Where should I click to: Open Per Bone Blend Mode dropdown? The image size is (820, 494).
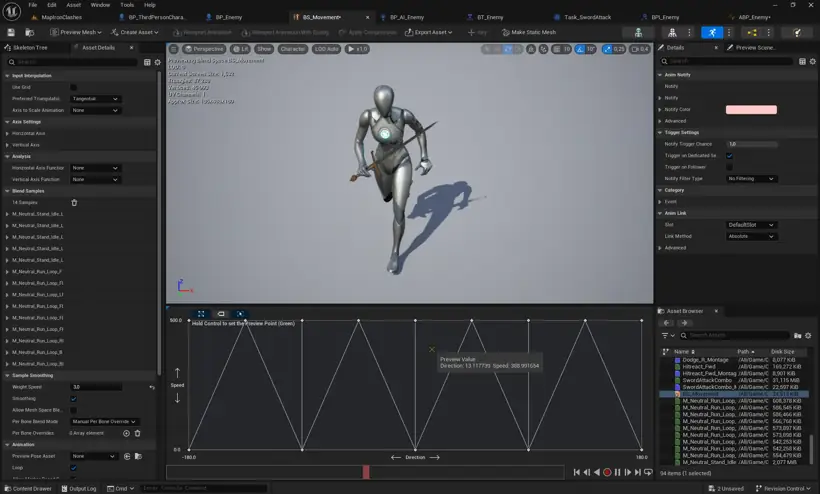coord(104,422)
